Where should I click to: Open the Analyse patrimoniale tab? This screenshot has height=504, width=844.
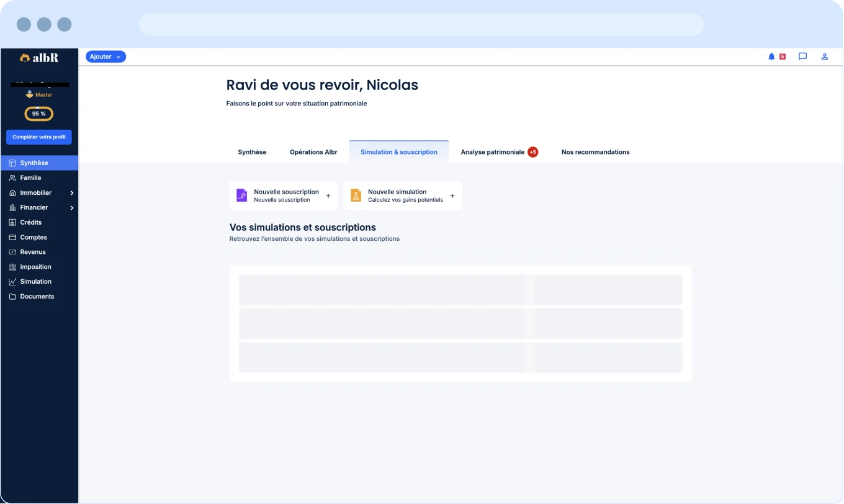pos(493,152)
